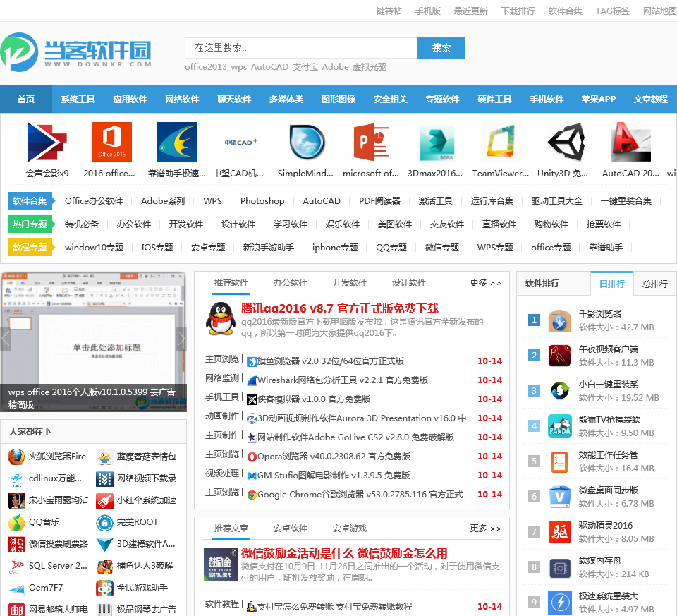
Task: Click the 下载排行 top link
Action: 518,11
